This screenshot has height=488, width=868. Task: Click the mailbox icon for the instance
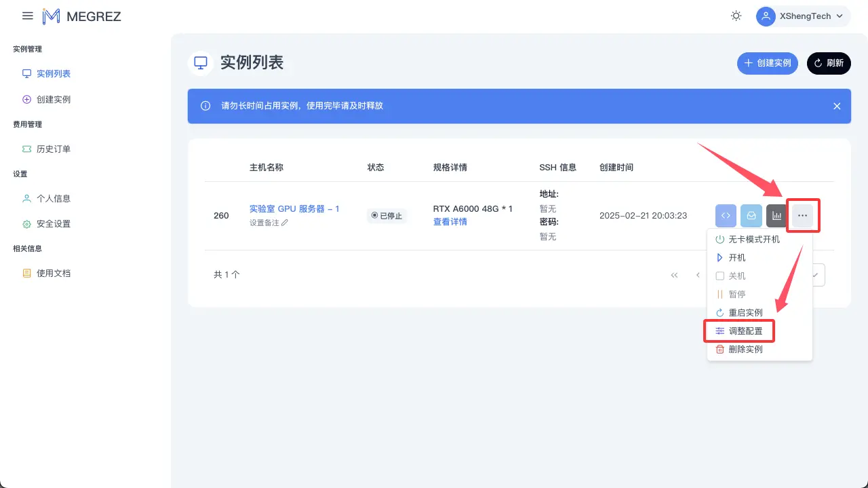pyautogui.click(x=751, y=215)
